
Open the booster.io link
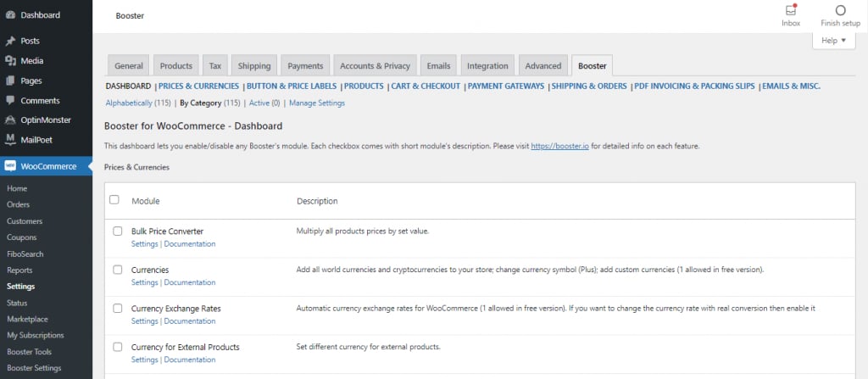coord(559,147)
